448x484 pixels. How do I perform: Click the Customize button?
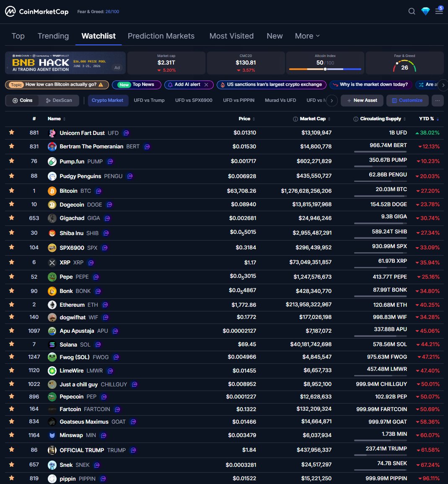(407, 101)
